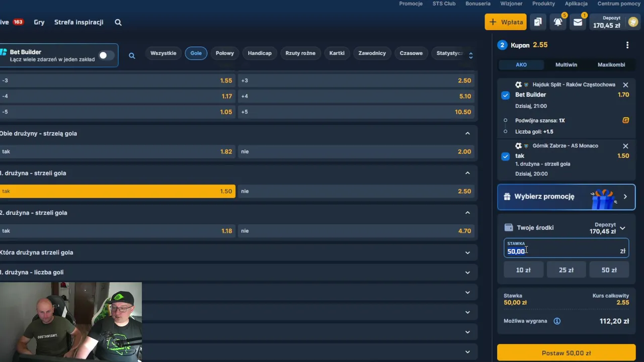Image resolution: width=644 pixels, height=362 pixels.
Task: Click the football icon for Hajduk Split match
Action: coord(518,85)
